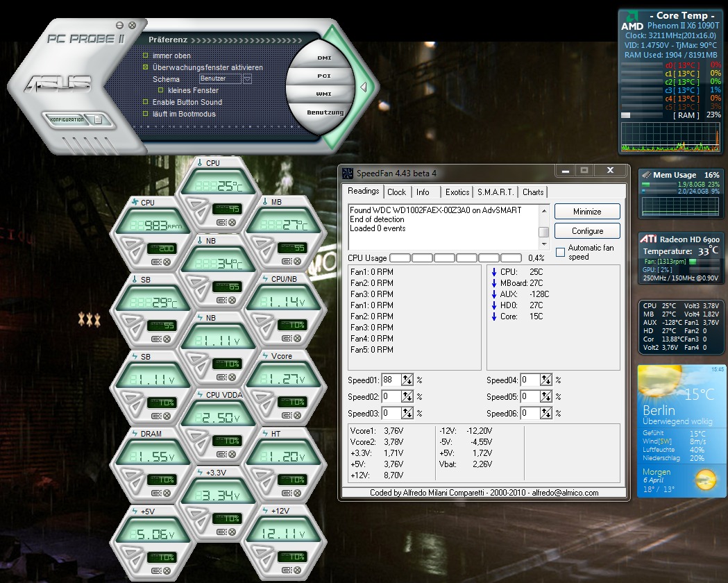The image size is (728, 583).
Task: Open the Exotics tab
Action: pos(457,192)
